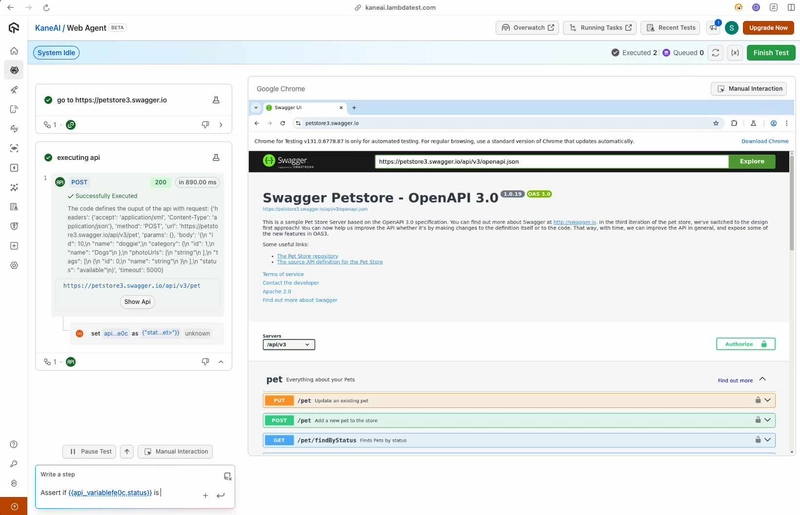Click the orange icon at sidebar bottom
Image resolution: width=800 pixels, height=515 pixels.
pyautogui.click(x=14, y=506)
